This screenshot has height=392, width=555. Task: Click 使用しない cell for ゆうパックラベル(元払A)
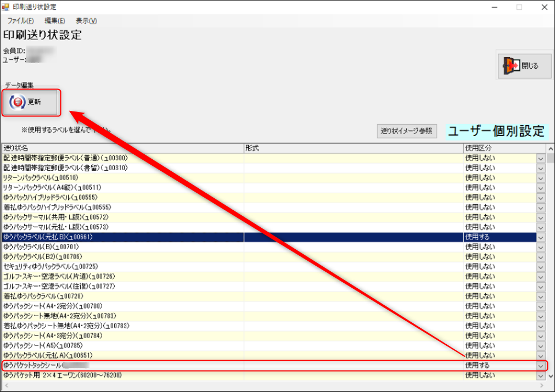coord(500,356)
